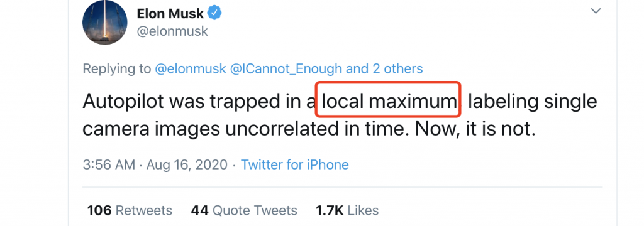Click the words "labeling single" in the tweet

[x=532, y=101]
